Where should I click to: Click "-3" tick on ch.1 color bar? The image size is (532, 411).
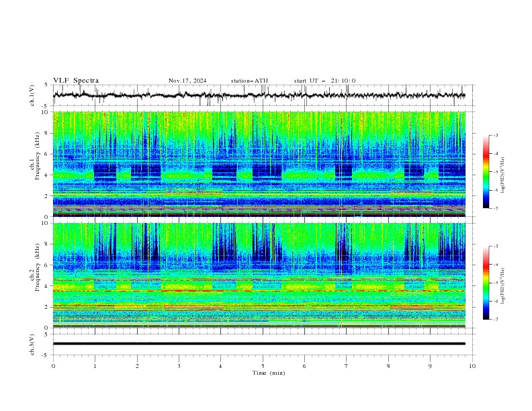tap(495, 135)
